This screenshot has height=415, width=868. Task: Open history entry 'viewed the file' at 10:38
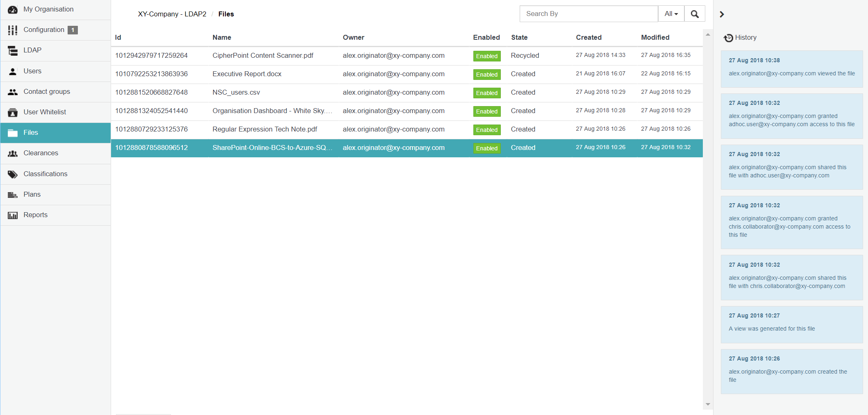click(792, 69)
